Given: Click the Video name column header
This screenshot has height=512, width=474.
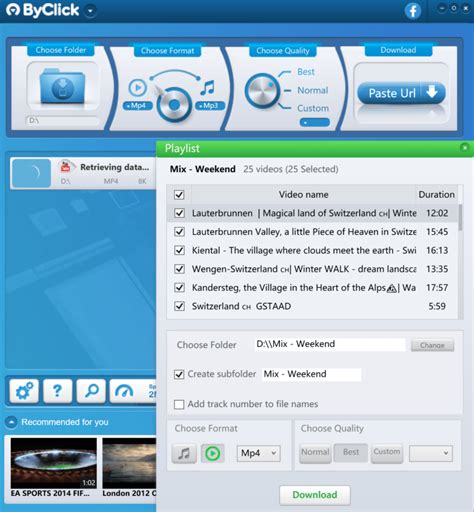Looking at the screenshot, I should [303, 194].
